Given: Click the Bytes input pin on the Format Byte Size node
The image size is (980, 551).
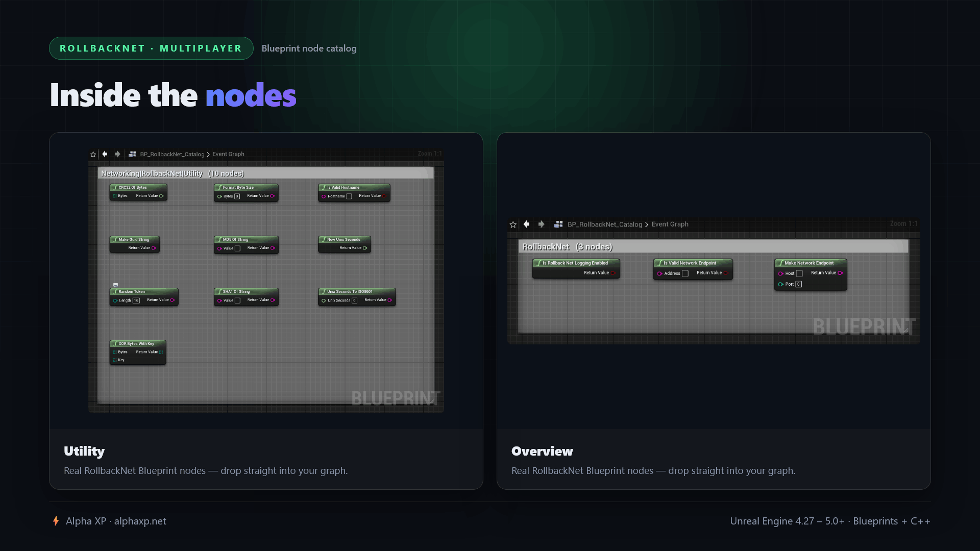Looking at the screenshot, I should [219, 196].
